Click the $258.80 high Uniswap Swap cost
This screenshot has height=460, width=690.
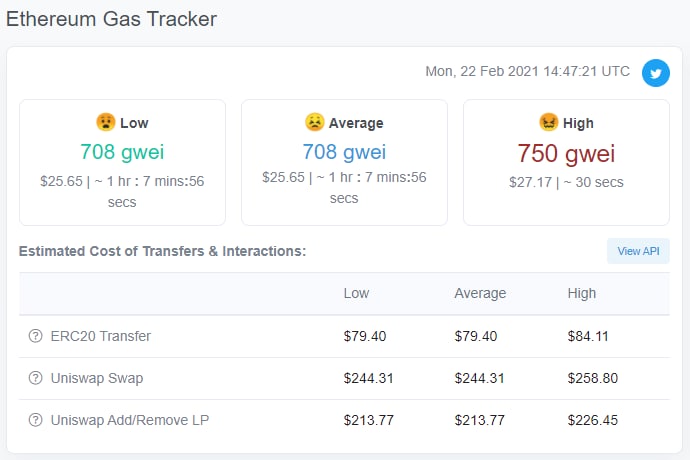(x=592, y=378)
